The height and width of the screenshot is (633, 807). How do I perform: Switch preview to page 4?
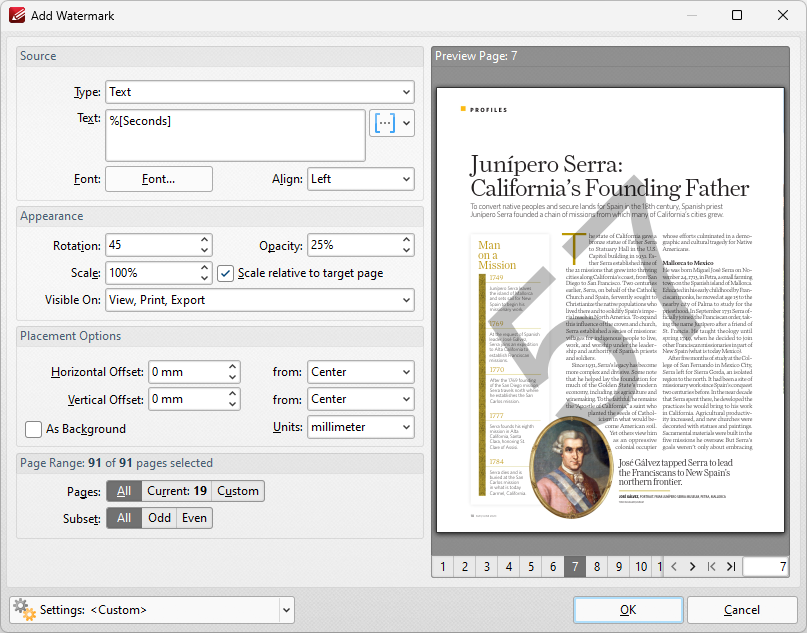(x=509, y=567)
